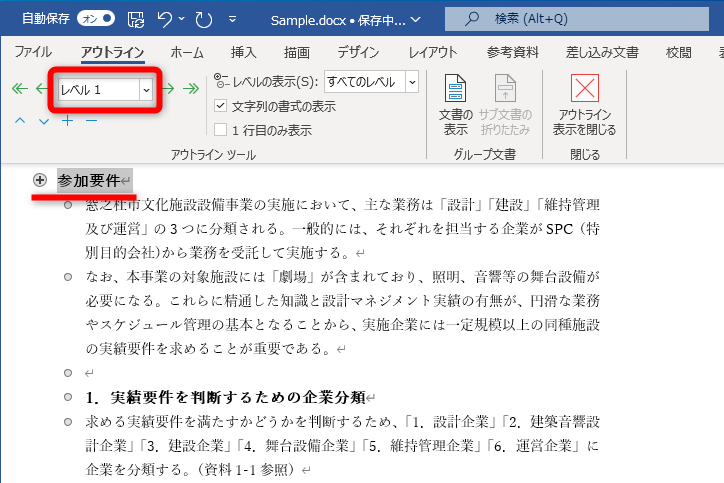Select the アウトライン tab
724x483 pixels.
(113, 53)
